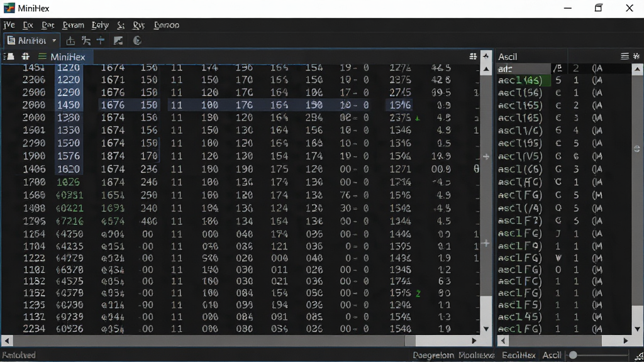Select the green-highlighted first row in the Ascii list

tap(523, 80)
